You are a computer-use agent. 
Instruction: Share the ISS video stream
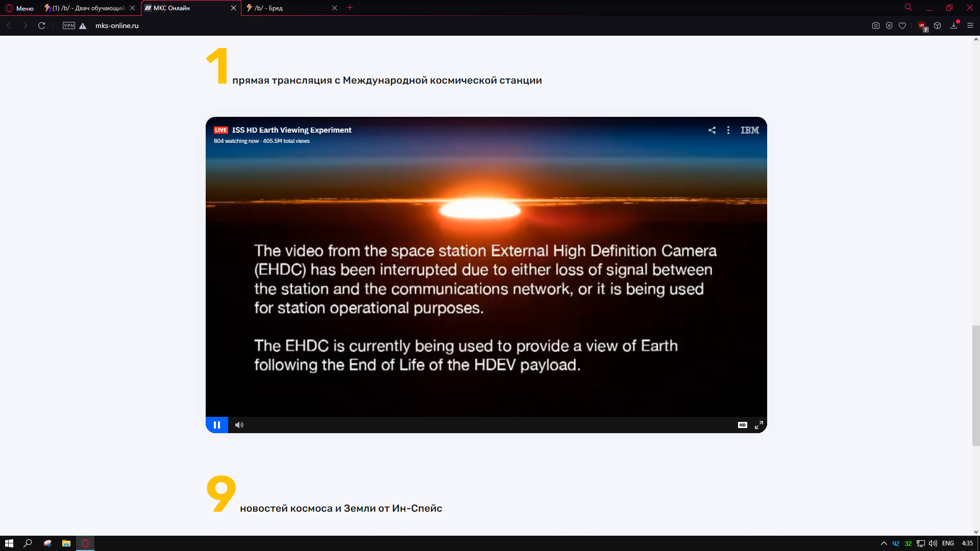point(712,130)
